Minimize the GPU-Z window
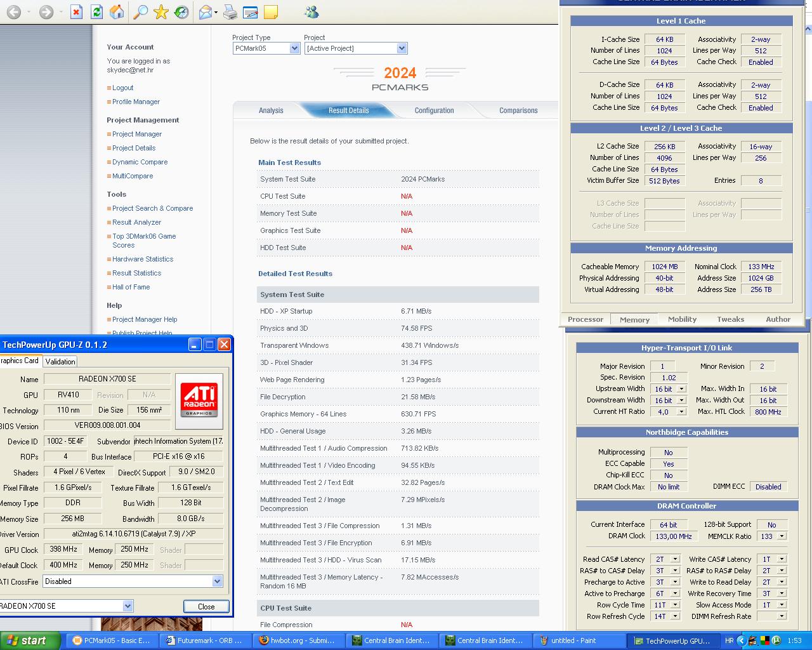 (195, 344)
